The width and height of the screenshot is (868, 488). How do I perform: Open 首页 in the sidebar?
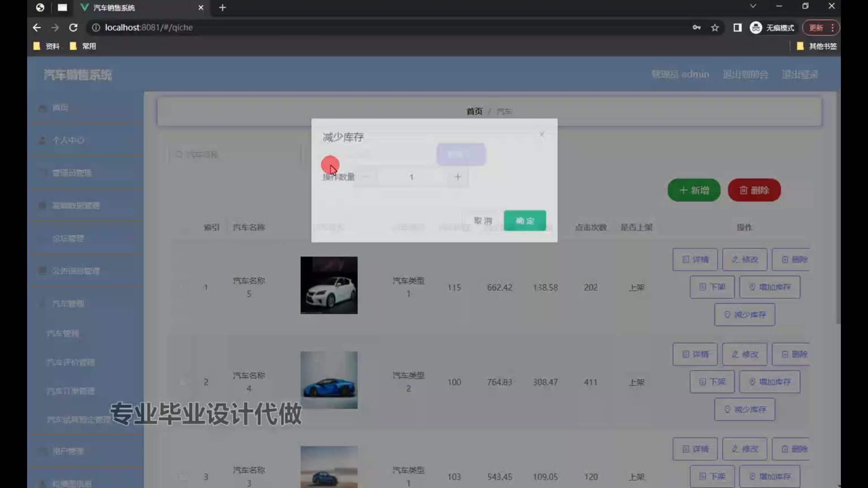(x=85, y=108)
